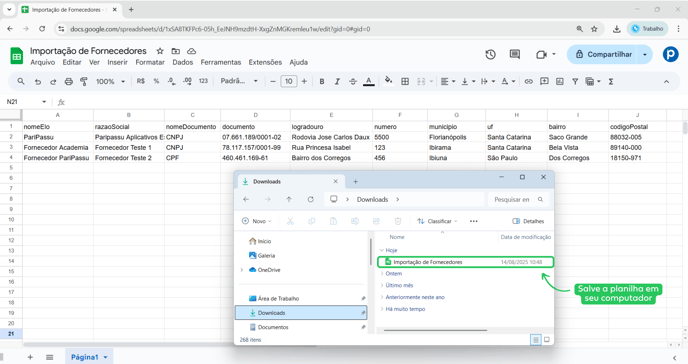Format as currency with the R$ button
The height and width of the screenshot is (364, 688).
141,81
